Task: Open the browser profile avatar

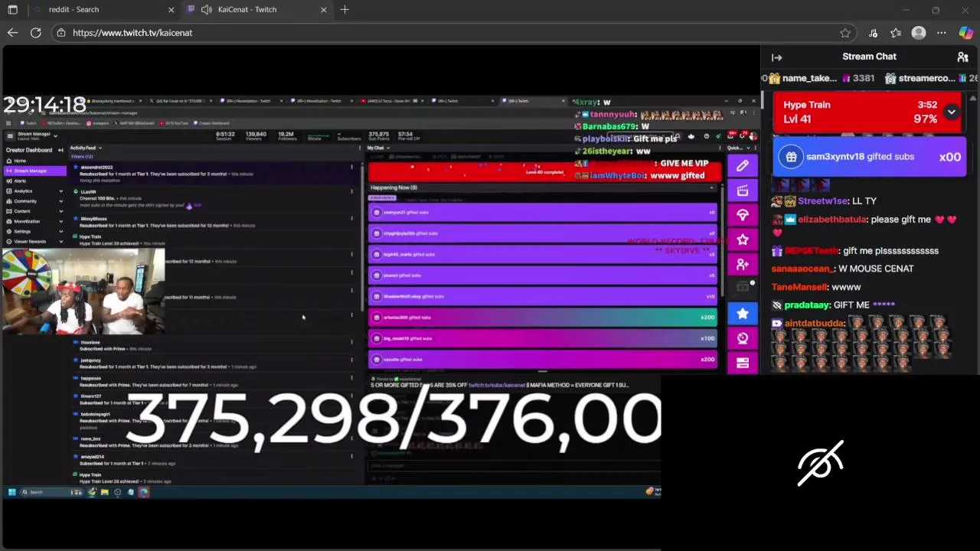Action: 919,33
